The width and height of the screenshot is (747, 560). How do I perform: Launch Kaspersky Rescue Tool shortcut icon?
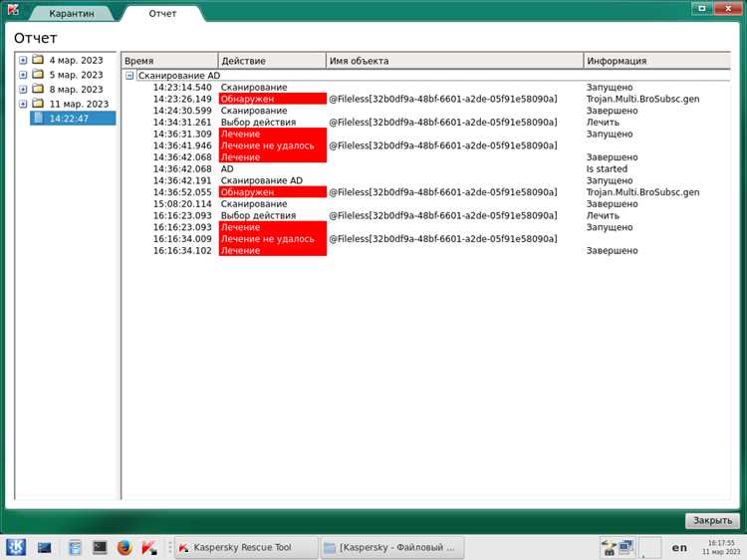(149, 548)
